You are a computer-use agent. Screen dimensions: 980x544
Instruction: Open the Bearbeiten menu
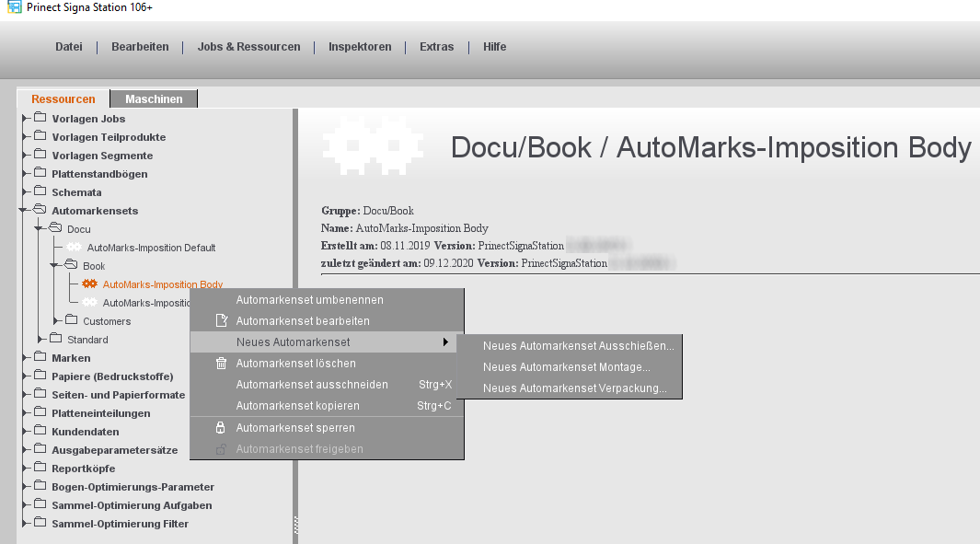click(x=140, y=47)
